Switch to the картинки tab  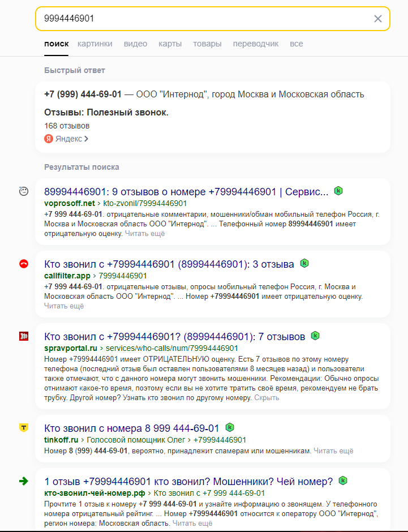95,44
